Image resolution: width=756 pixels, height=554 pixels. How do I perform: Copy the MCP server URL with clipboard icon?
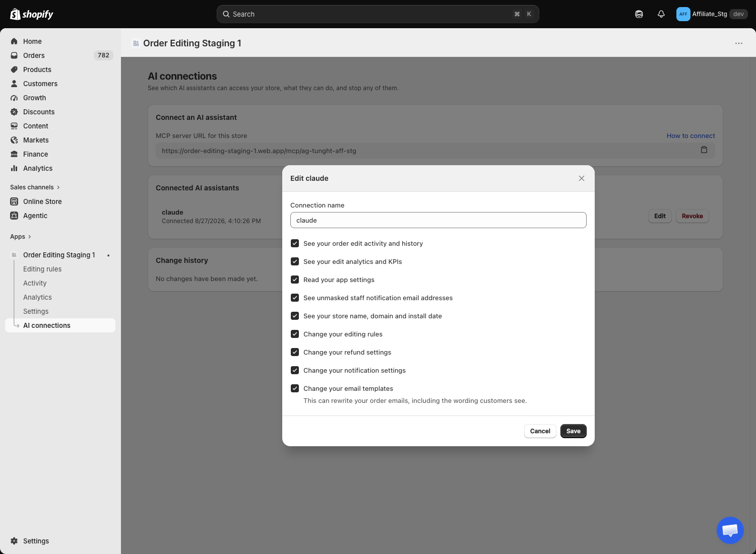pos(704,150)
